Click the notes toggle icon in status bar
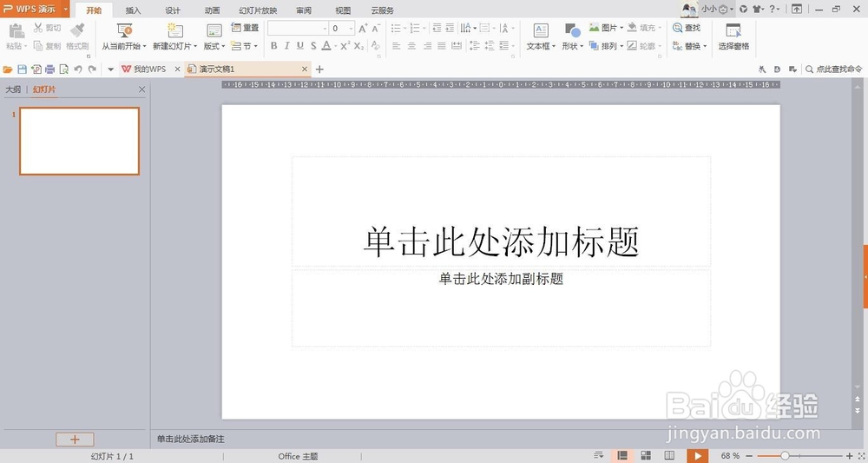Image resolution: width=868 pixels, height=463 pixels. (598, 456)
